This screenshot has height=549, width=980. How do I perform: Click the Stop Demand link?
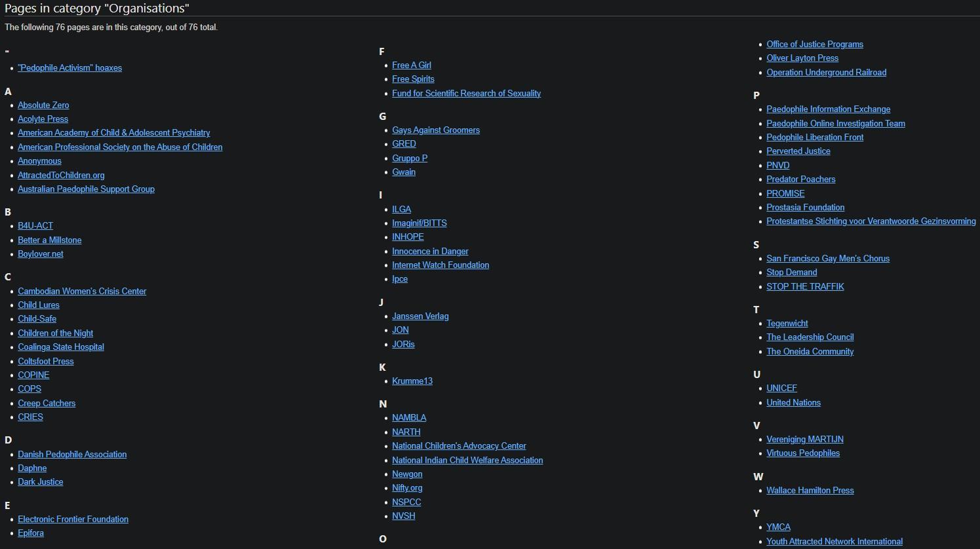tap(792, 272)
